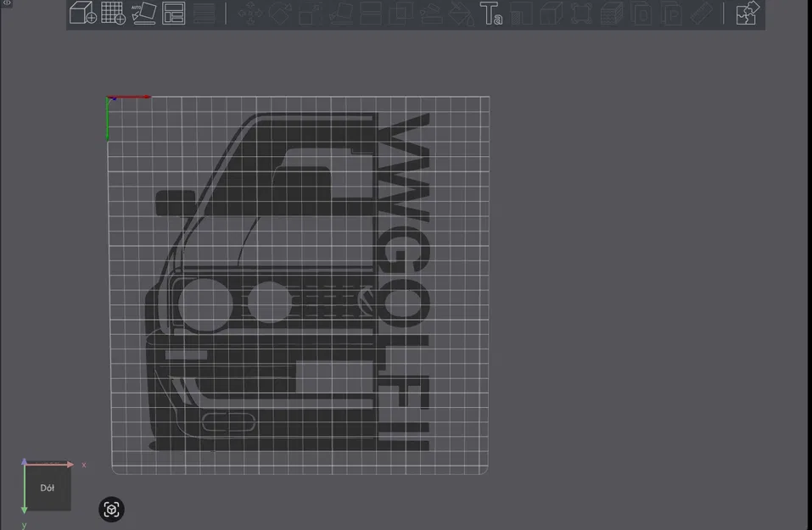812x530 pixels.
Task: Click the circular home view icon
Action: (x=111, y=509)
